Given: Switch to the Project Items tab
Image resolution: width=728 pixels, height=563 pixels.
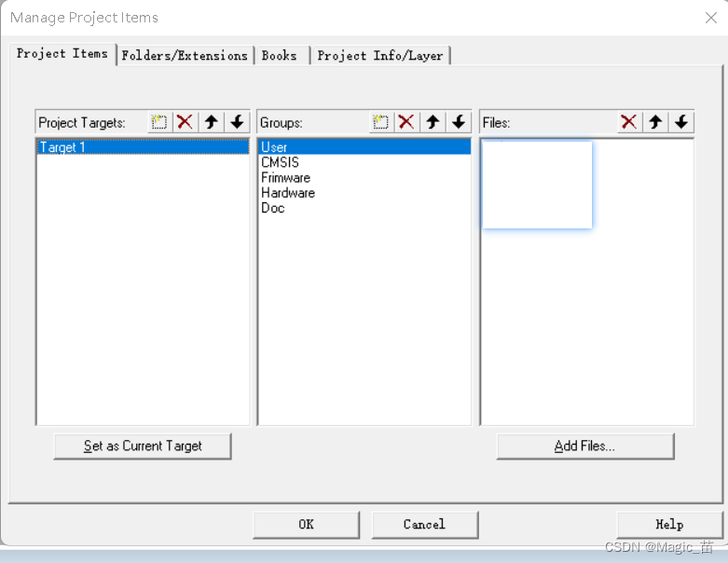Looking at the screenshot, I should 62,54.
